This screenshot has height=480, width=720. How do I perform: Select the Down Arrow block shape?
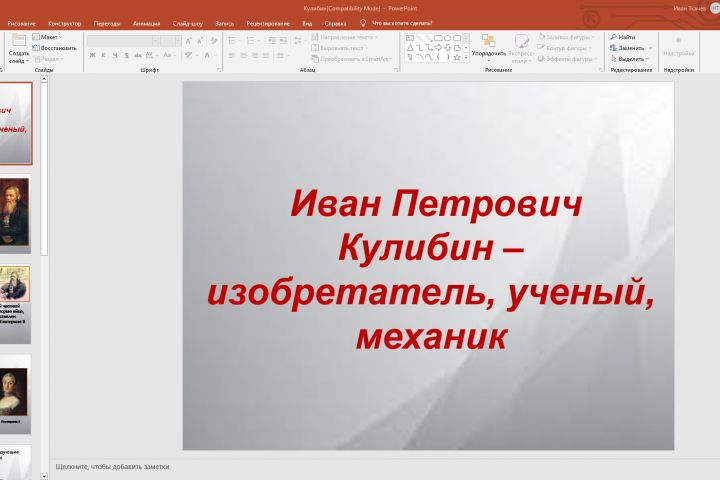point(447,48)
